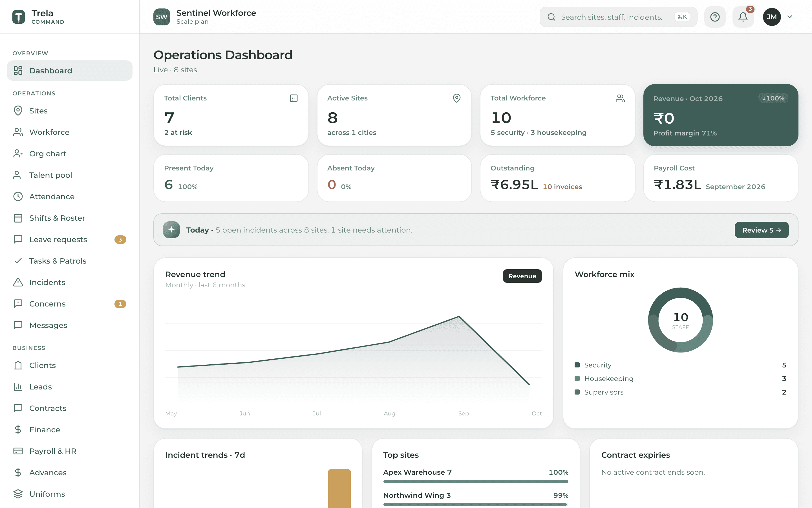Click the Sep peak on revenue trend

tap(459, 316)
